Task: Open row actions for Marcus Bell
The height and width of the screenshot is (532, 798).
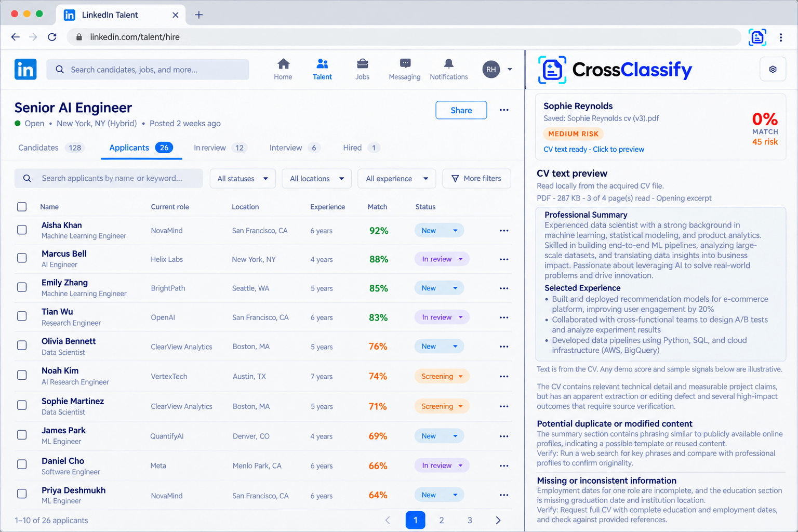Action: (504, 259)
